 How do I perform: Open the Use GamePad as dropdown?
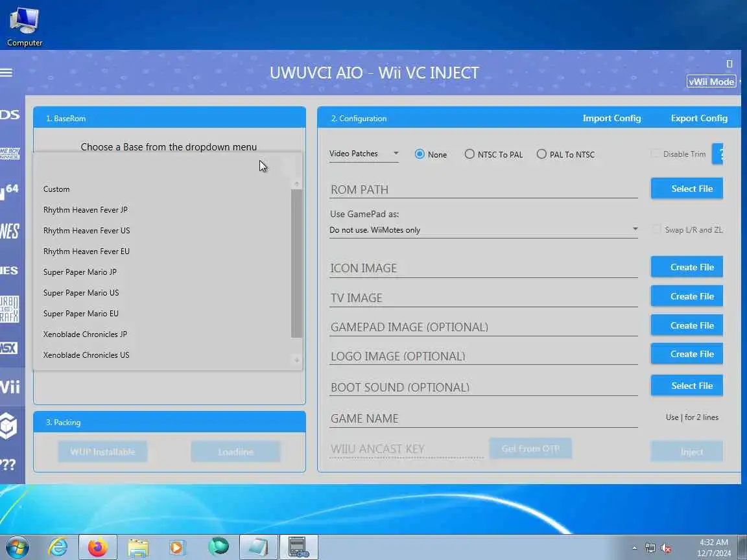pos(484,230)
